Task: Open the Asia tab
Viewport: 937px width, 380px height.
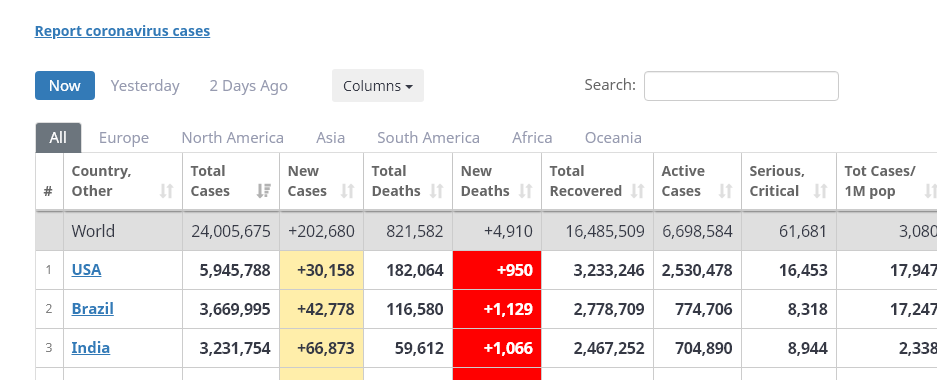Action: click(330, 137)
